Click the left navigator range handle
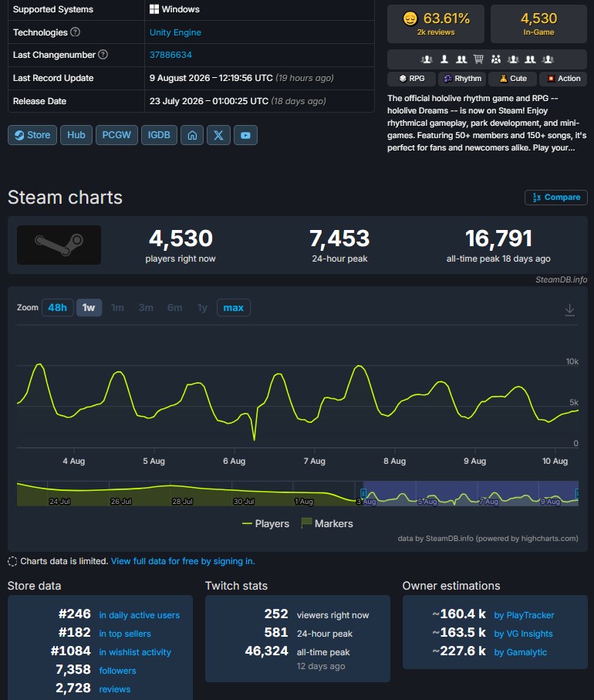Image resolution: width=594 pixels, height=700 pixels. 363,493
